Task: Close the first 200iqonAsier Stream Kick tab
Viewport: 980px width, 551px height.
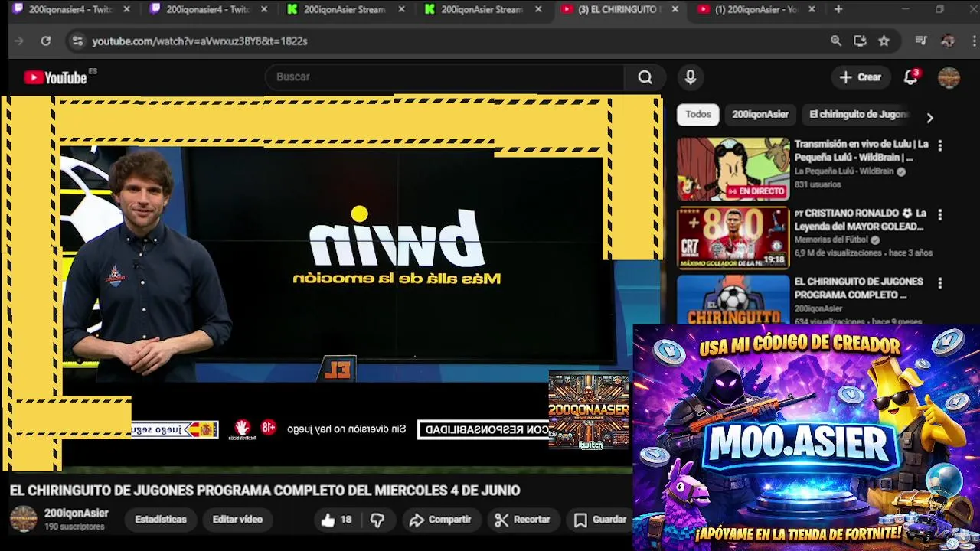Action: [401, 9]
